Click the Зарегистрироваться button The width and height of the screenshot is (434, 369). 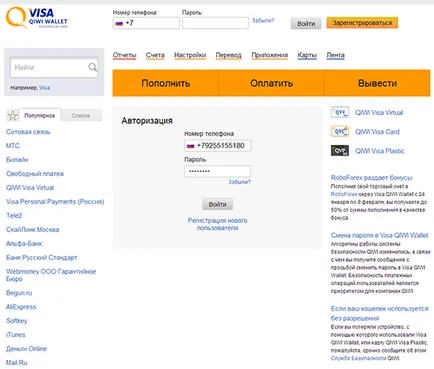pyautogui.click(x=362, y=23)
